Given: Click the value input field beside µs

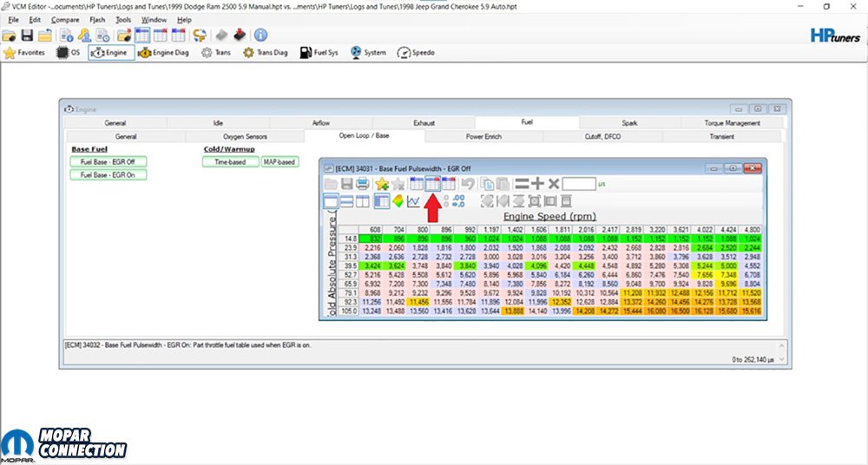Looking at the screenshot, I should point(578,184).
